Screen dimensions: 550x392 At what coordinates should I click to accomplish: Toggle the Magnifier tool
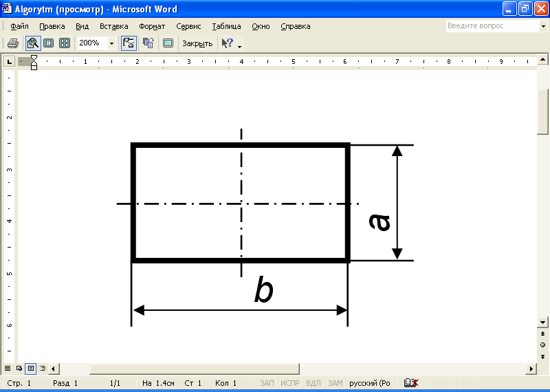point(33,43)
